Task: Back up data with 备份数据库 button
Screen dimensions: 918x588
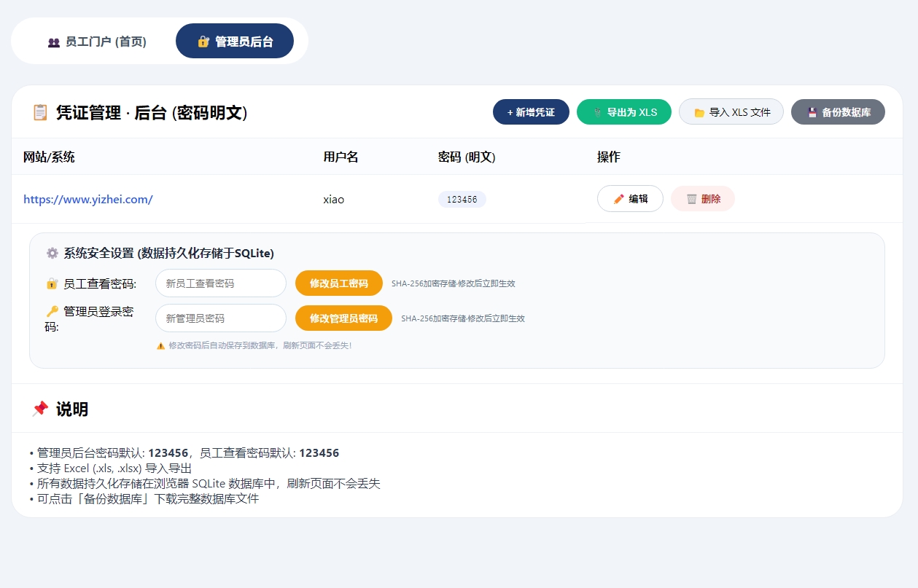Action: (838, 112)
